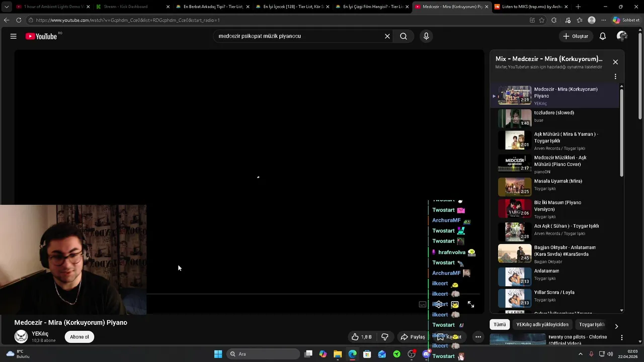Open File Explorer from the taskbar
Screen dimensions: 644x362
click(338, 354)
